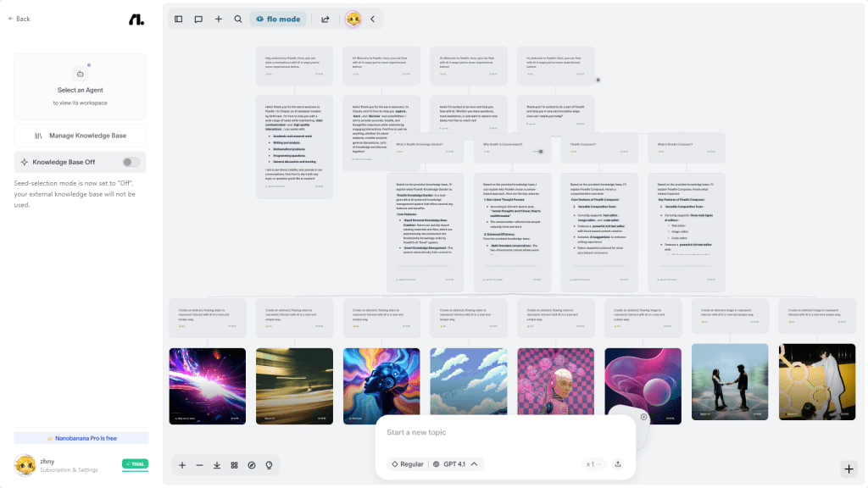Image resolution: width=868 pixels, height=488 pixels.
Task: Select the lightbulb ideas icon
Action: 269,465
